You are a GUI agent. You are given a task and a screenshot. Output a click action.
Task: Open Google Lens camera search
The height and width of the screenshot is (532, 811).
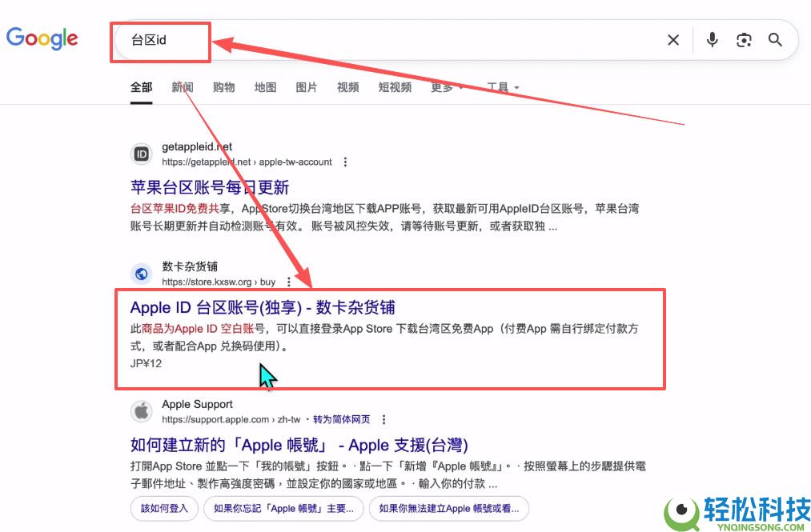tap(744, 39)
